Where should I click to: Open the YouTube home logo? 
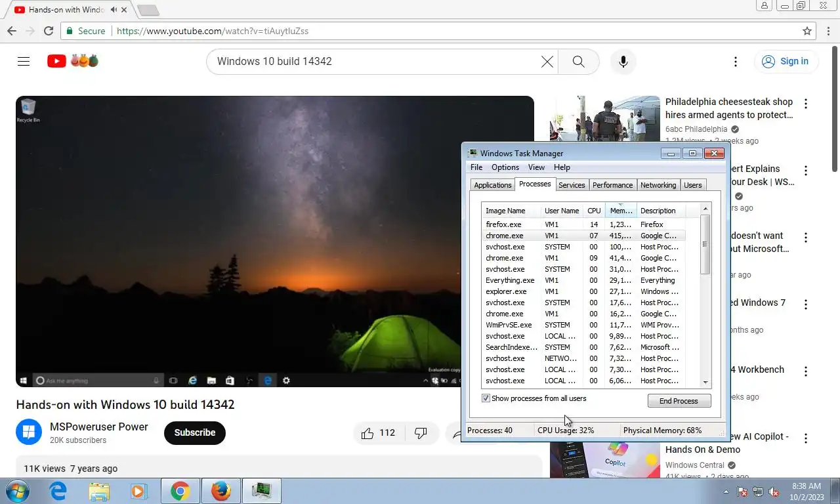click(x=73, y=61)
